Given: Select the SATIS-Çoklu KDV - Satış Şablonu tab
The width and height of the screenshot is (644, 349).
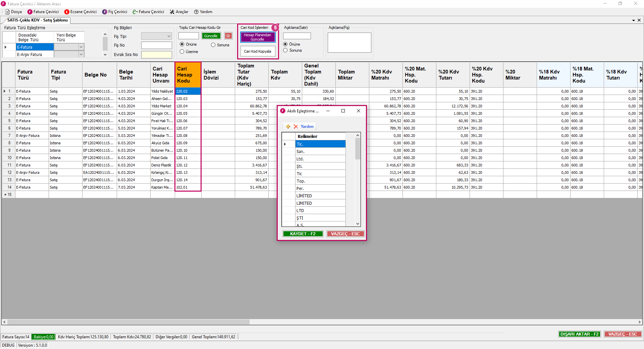Looking at the screenshot, I should click(37, 20).
